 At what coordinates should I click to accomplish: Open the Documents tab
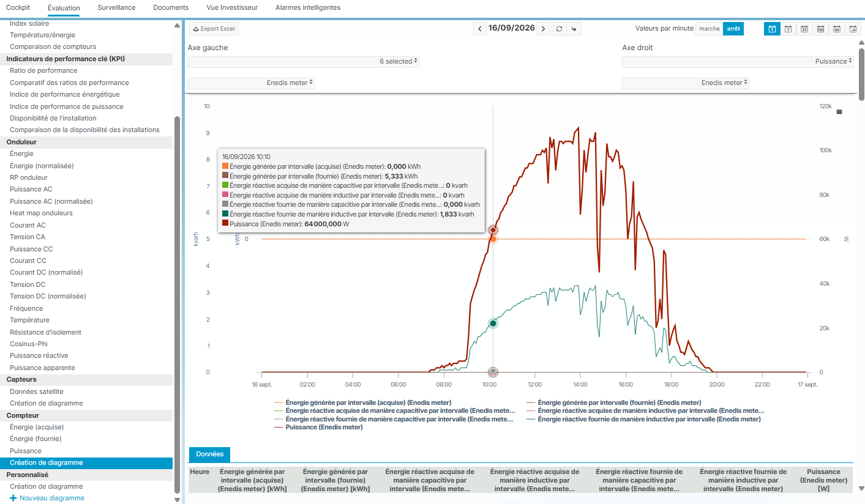point(171,7)
